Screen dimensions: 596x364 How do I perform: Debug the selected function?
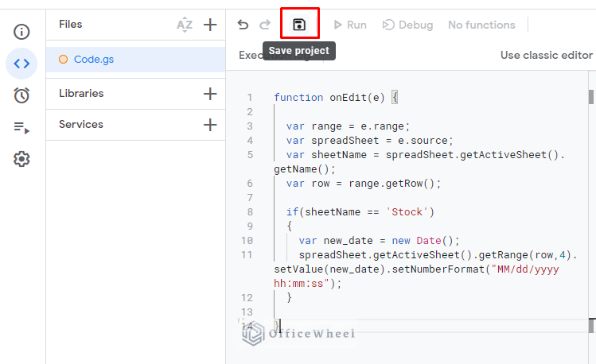point(407,25)
